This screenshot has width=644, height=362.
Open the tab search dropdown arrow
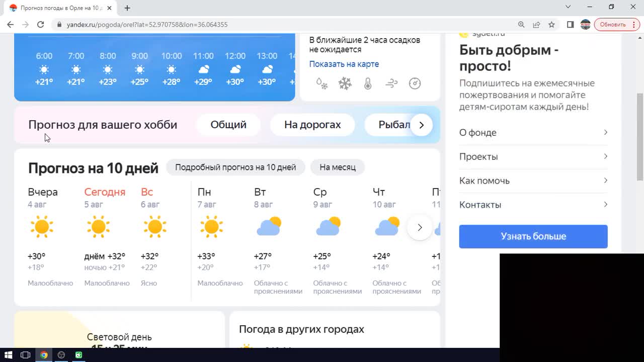click(x=568, y=7)
